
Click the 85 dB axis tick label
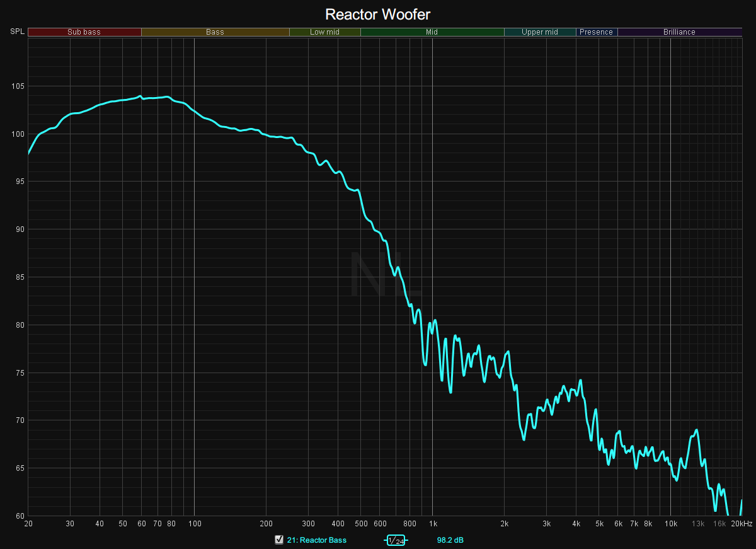pos(20,277)
